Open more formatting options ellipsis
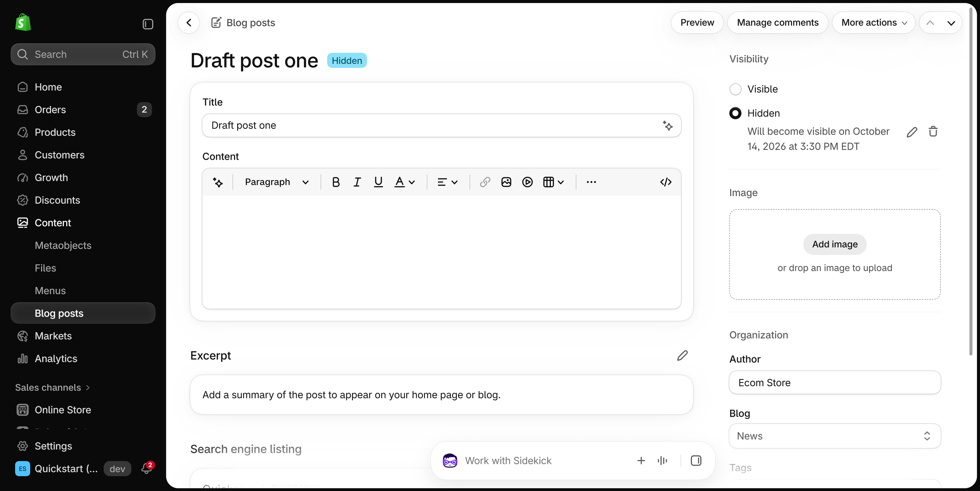The width and height of the screenshot is (980, 491). [x=591, y=182]
